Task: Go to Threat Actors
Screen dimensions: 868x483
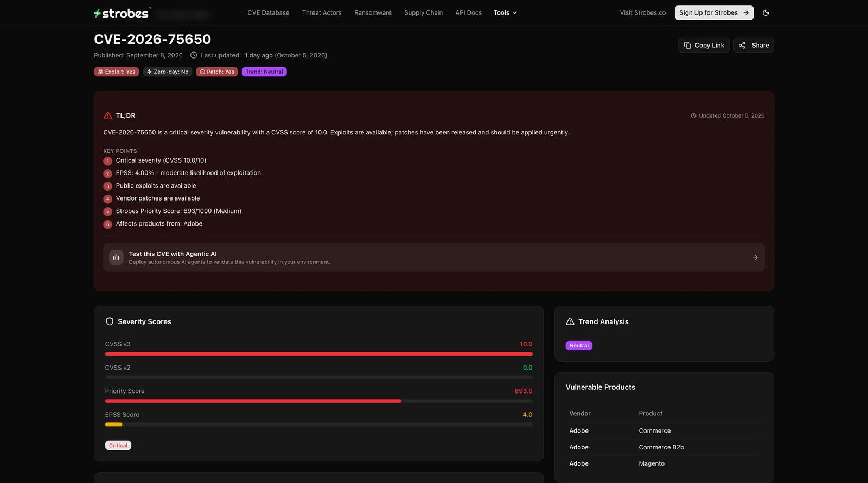Action: coord(322,12)
